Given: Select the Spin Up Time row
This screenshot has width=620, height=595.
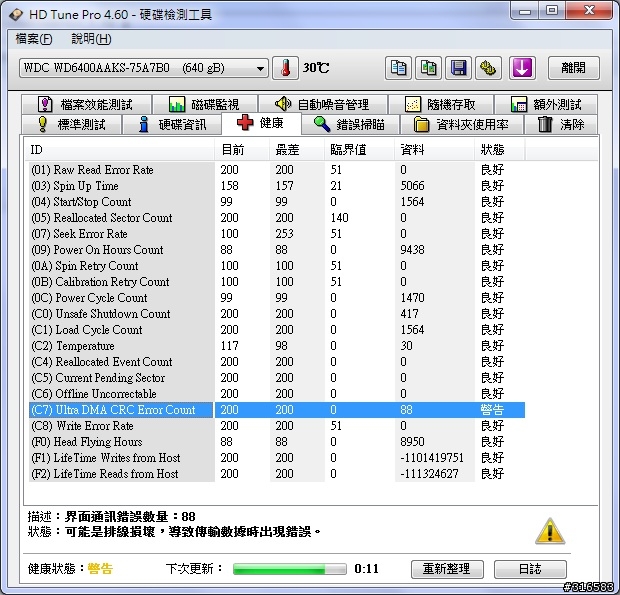Looking at the screenshot, I should [x=277, y=186].
